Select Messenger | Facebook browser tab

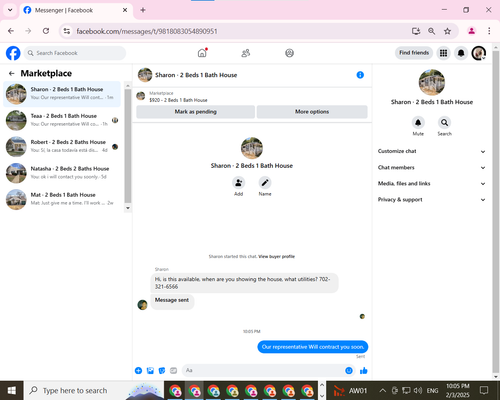76,10
